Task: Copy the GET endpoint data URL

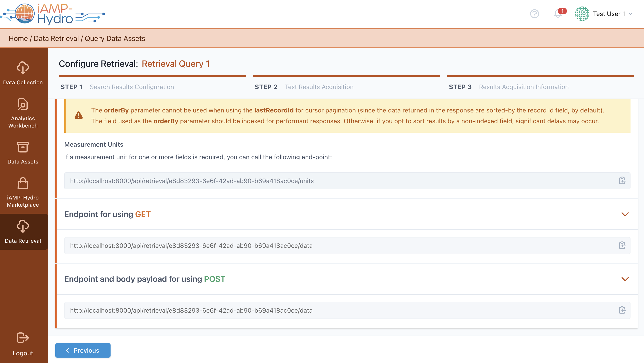Action: (622, 245)
